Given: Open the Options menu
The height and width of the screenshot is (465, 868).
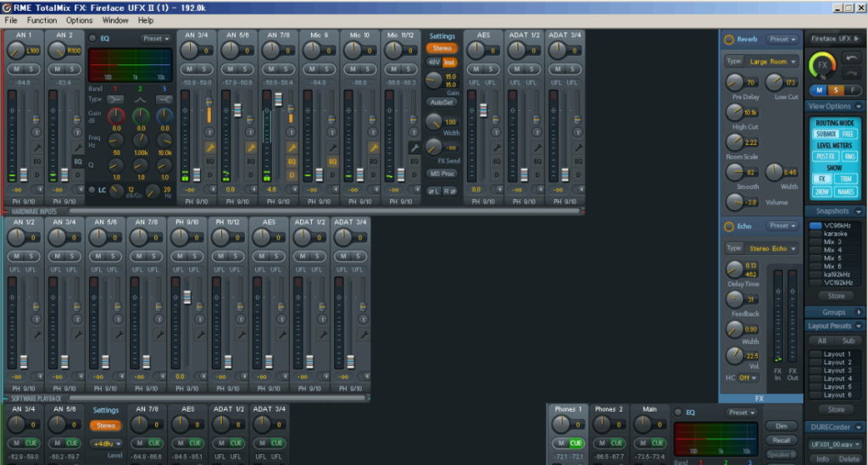Looking at the screenshot, I should click(79, 20).
